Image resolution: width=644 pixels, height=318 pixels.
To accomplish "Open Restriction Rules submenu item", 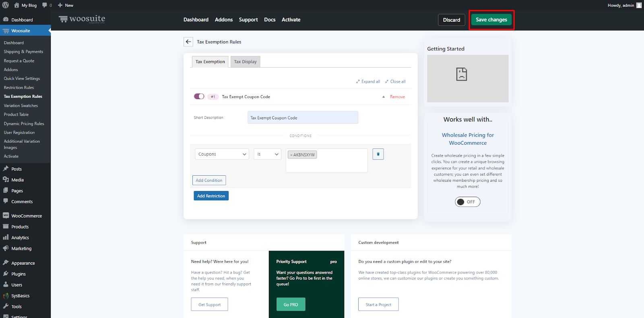I will coord(19,87).
